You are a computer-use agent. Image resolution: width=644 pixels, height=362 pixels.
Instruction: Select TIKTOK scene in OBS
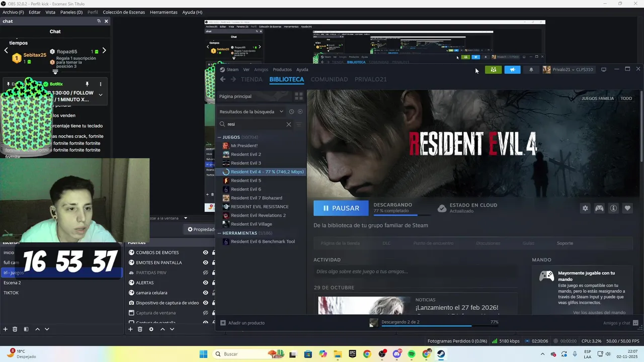pyautogui.click(x=11, y=293)
